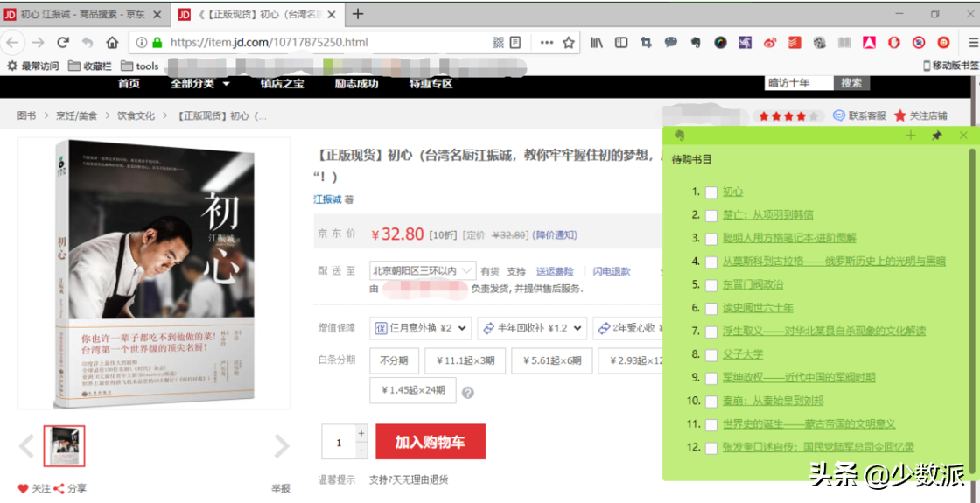Screen dimensions: 980x503
Task: Pin the green note panel
Action: [x=936, y=135]
